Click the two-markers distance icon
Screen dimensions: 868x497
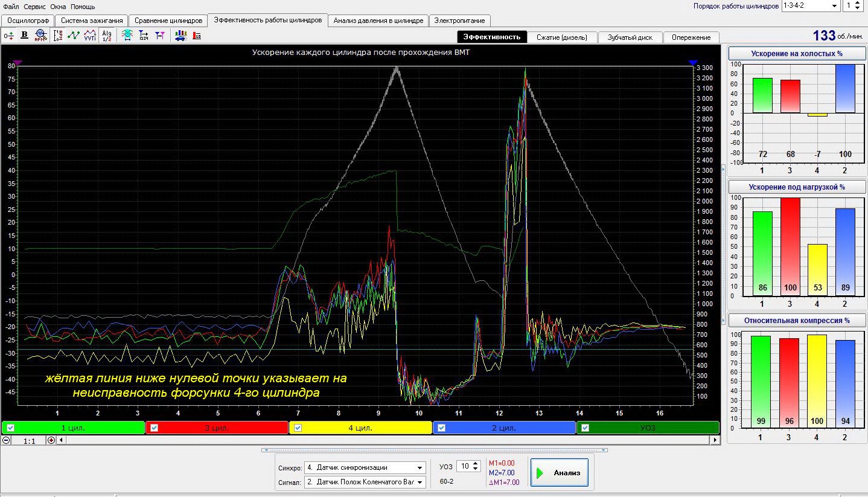pyautogui.click(x=160, y=36)
